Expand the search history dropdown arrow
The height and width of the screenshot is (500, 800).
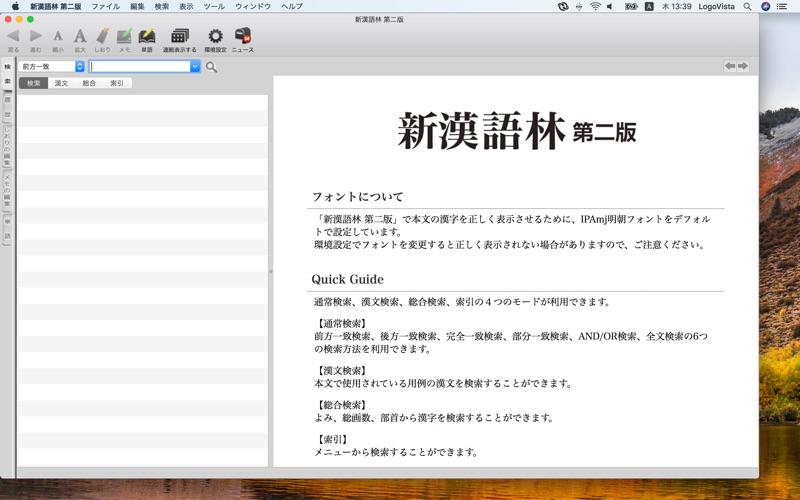tap(195, 66)
